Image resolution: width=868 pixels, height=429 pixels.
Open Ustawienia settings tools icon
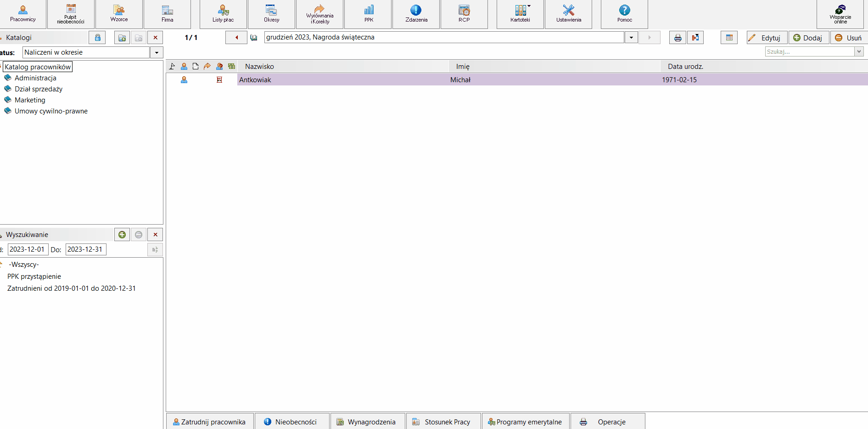click(568, 14)
